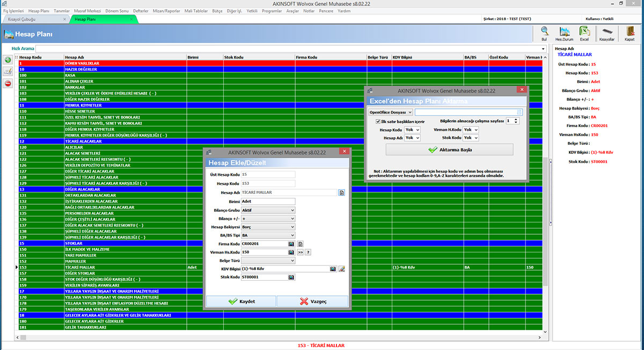This screenshot has height=350, width=644.
Task: Click the eraser icon next to KDV Bilgisi
Action: [341, 269]
